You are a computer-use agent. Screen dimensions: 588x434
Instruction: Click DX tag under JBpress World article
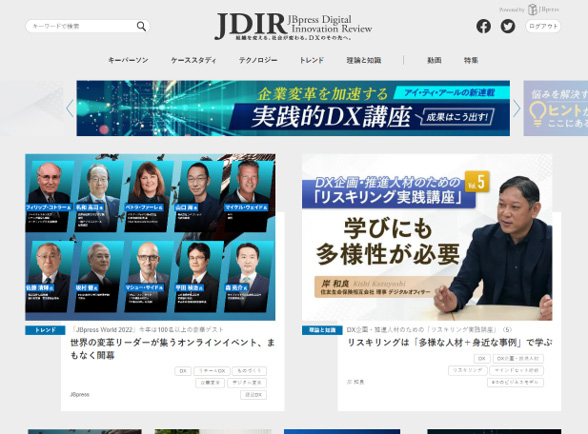pos(183,371)
